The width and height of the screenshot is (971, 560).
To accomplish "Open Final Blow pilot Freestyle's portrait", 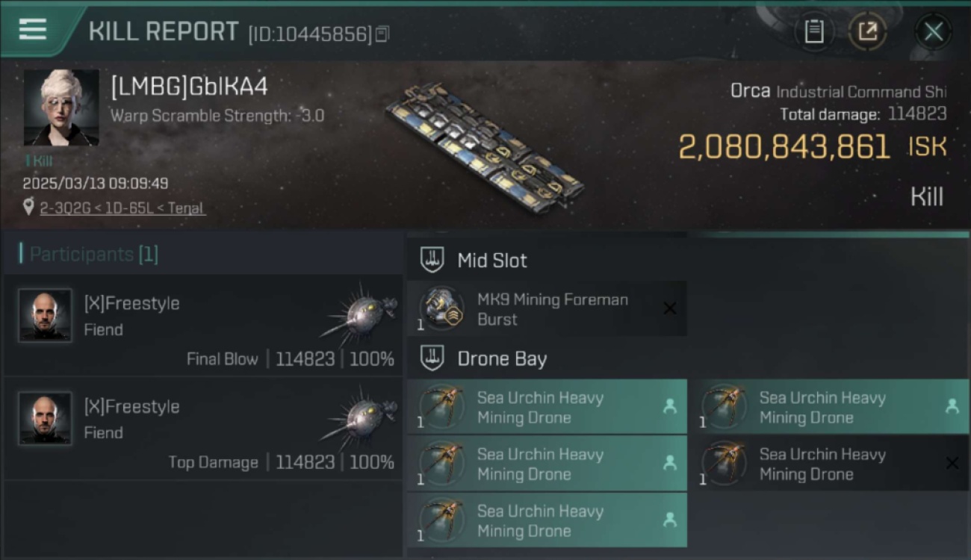I will (46, 315).
